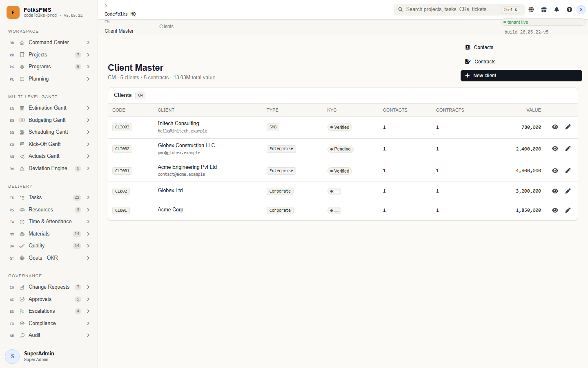Image resolution: width=588 pixels, height=368 pixels.
Task: Click the Resources people icon
Action: tap(22, 210)
